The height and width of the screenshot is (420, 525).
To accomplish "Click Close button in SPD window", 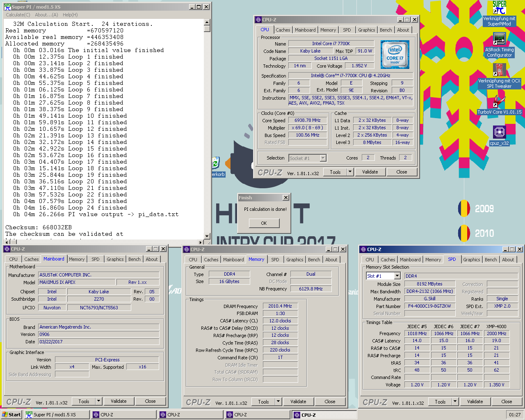I will [x=507, y=402].
